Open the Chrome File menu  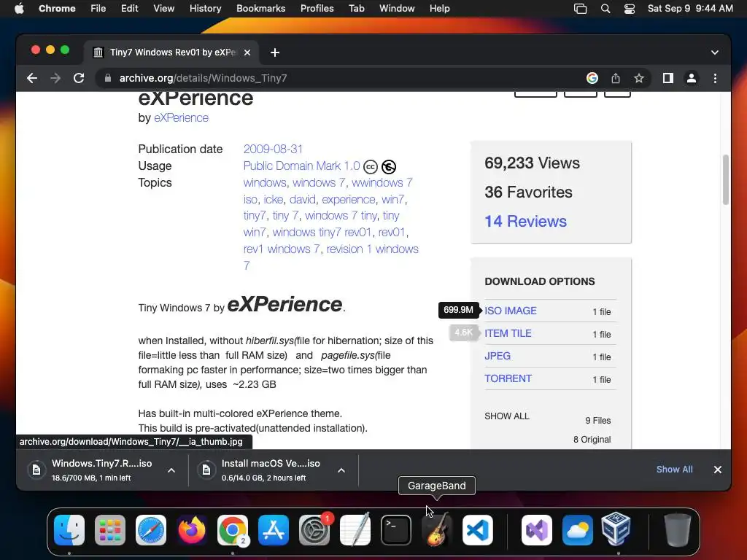98,9
